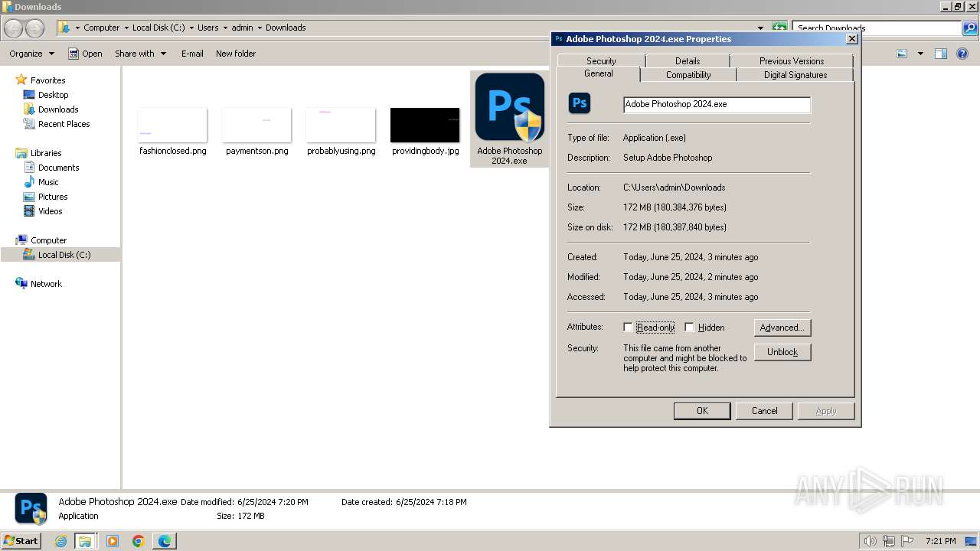The height and width of the screenshot is (551, 980).
Task: Launch Google Chrome from the taskbar
Action: pyautogui.click(x=139, y=541)
